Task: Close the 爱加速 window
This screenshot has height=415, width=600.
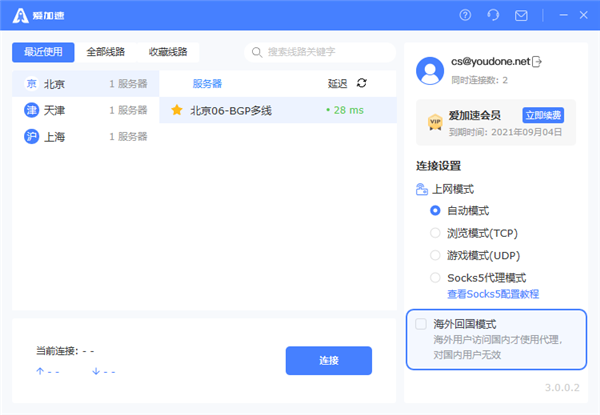Action: pos(584,15)
